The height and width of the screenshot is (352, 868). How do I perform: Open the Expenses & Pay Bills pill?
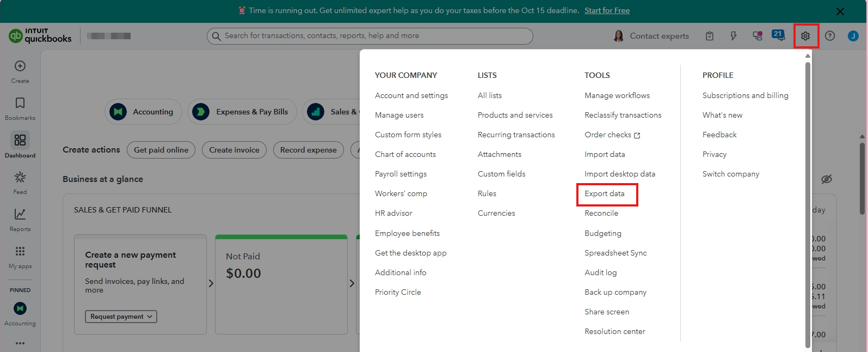click(x=242, y=112)
